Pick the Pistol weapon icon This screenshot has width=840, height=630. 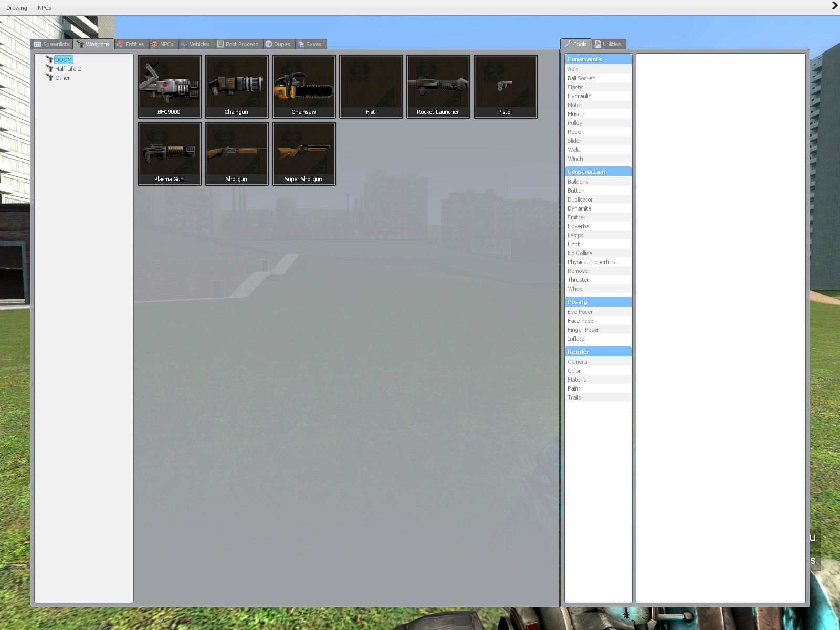point(506,87)
